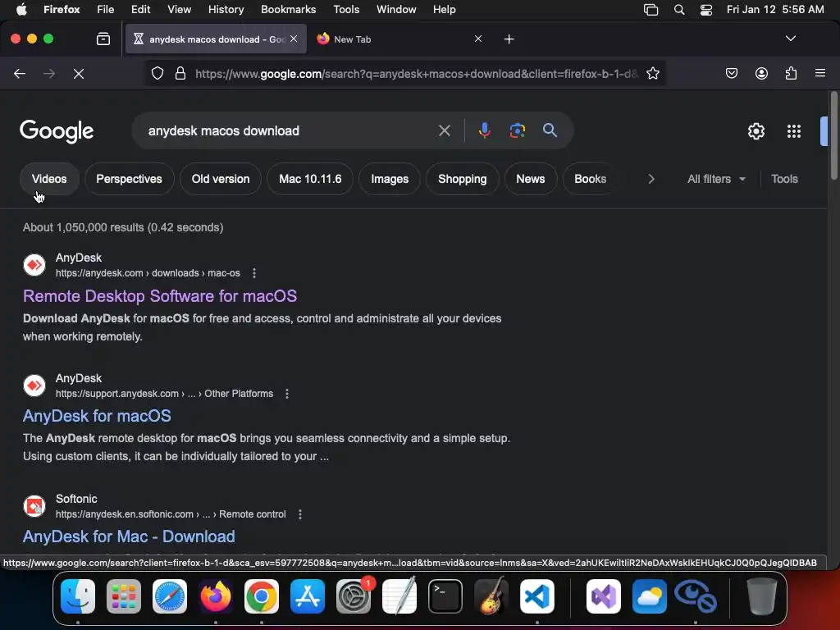Click the page vertical scrollbar
Image resolution: width=840 pixels, height=630 pixels.
coord(833,135)
